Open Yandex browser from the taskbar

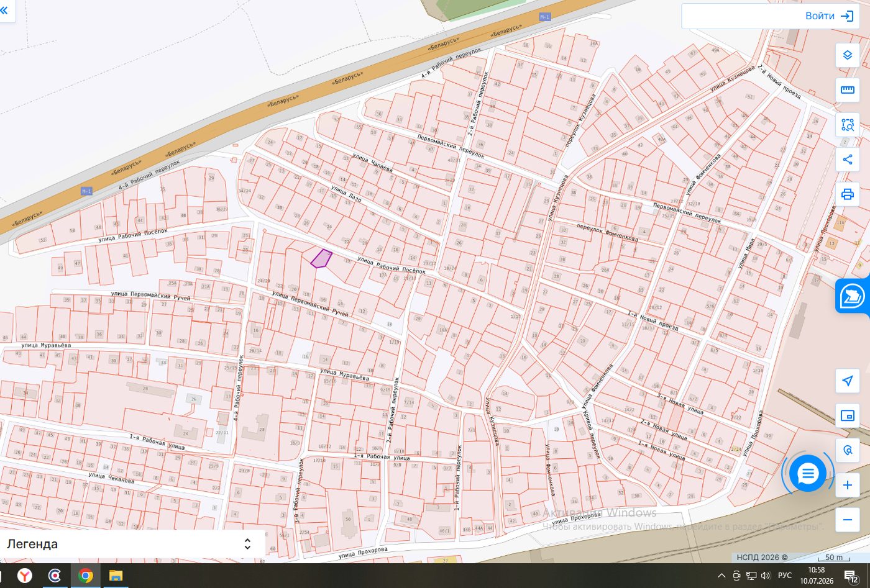coord(25,576)
